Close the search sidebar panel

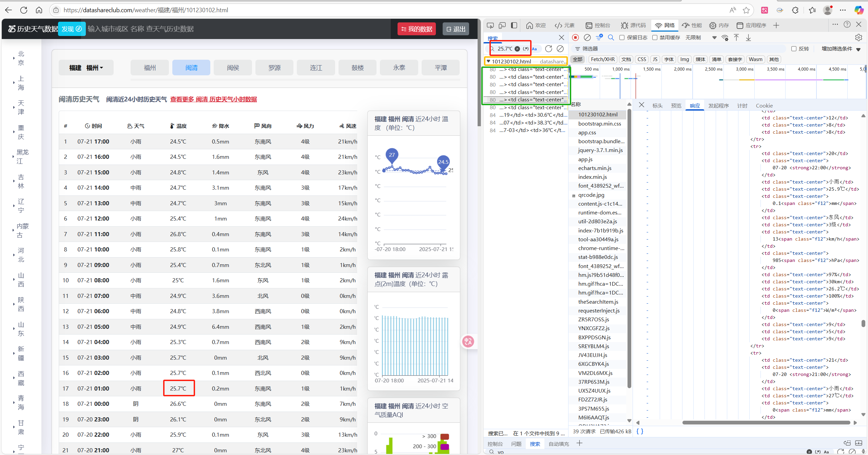click(x=561, y=37)
